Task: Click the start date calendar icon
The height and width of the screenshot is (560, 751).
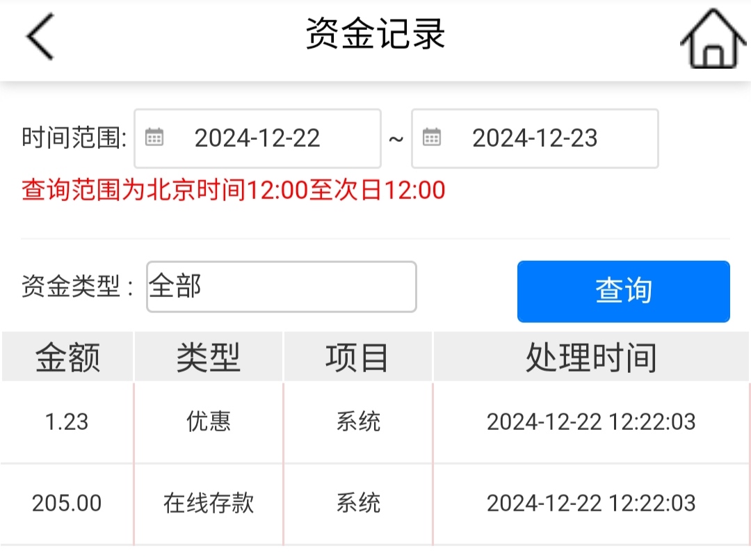Action: (x=154, y=138)
